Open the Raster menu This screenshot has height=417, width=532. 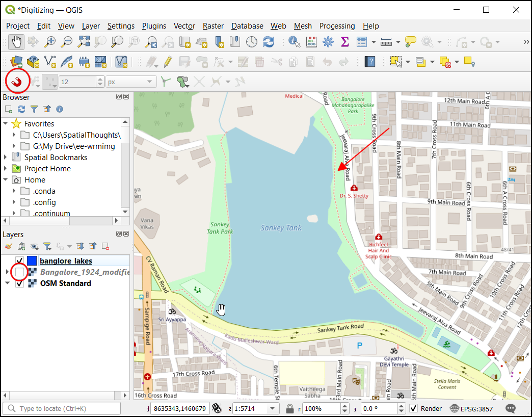pyautogui.click(x=213, y=26)
